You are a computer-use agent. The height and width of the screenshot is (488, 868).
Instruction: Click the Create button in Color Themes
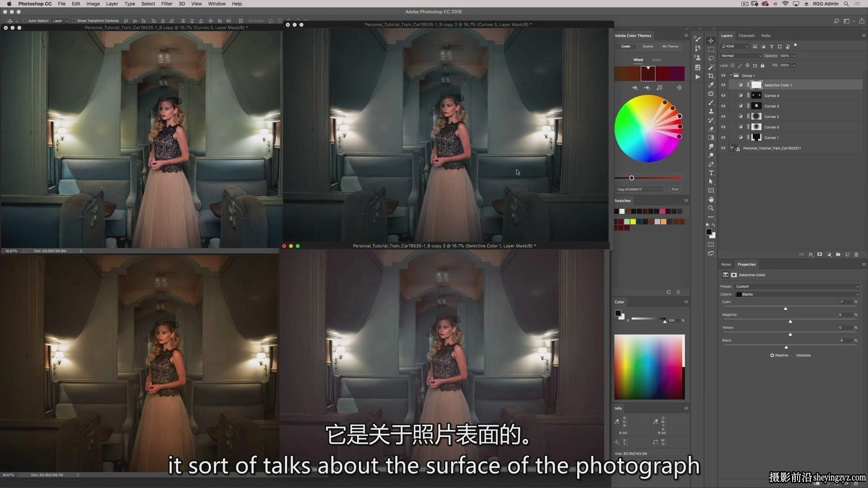626,47
